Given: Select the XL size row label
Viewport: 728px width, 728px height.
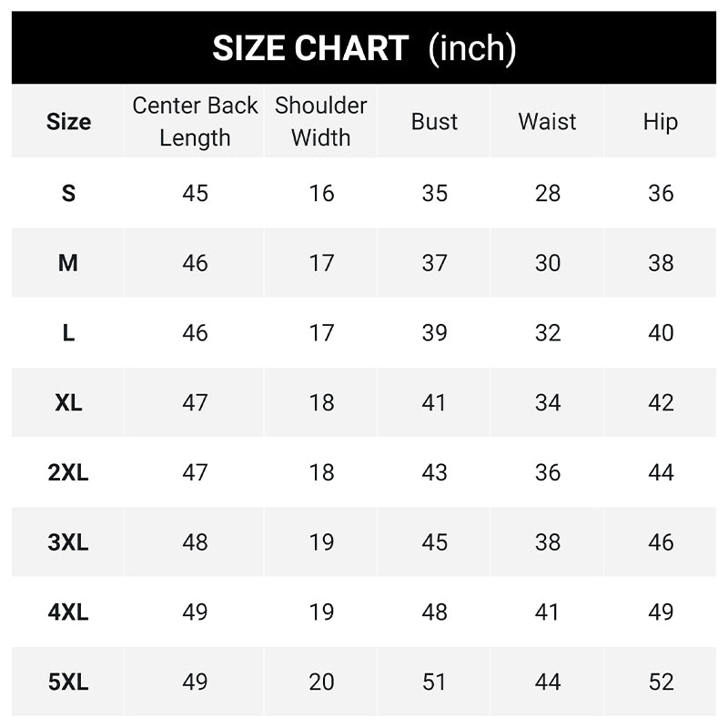Looking at the screenshot, I should pyautogui.click(x=68, y=402).
